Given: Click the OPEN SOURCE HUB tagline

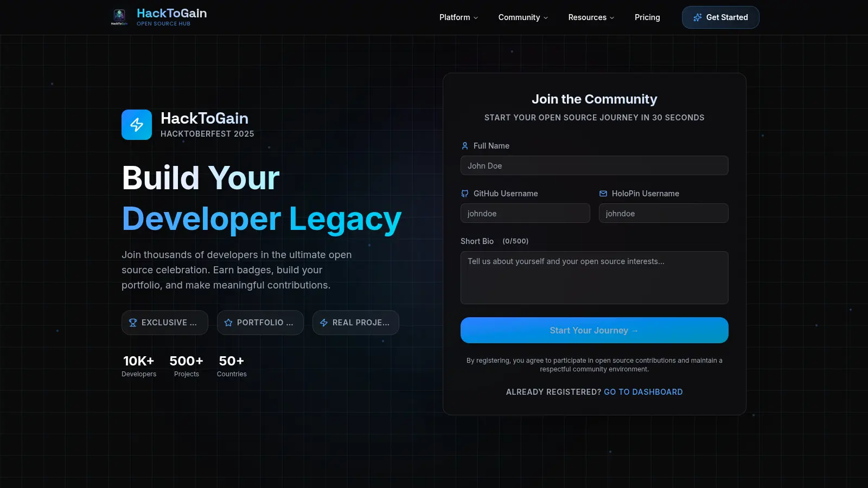Looking at the screenshot, I should tap(163, 24).
